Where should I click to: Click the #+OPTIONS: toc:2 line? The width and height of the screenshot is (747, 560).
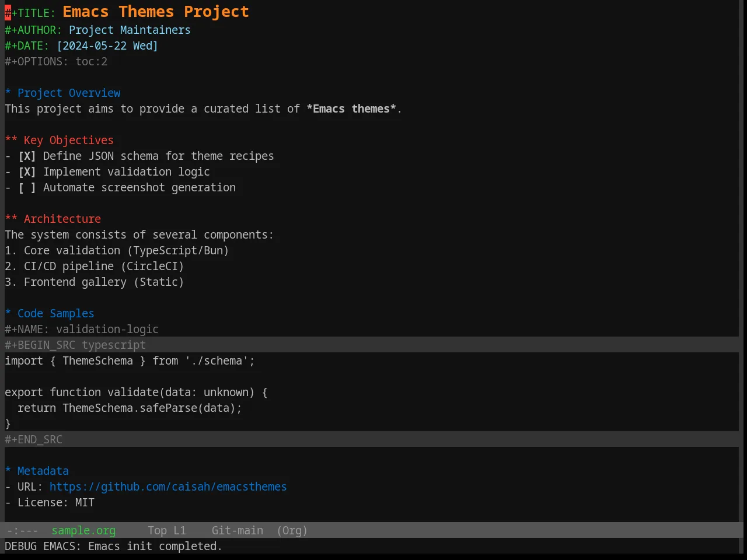[56, 62]
